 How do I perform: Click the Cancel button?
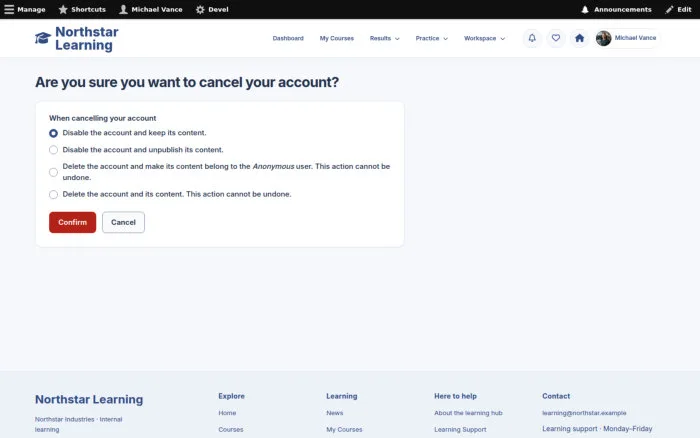(123, 222)
